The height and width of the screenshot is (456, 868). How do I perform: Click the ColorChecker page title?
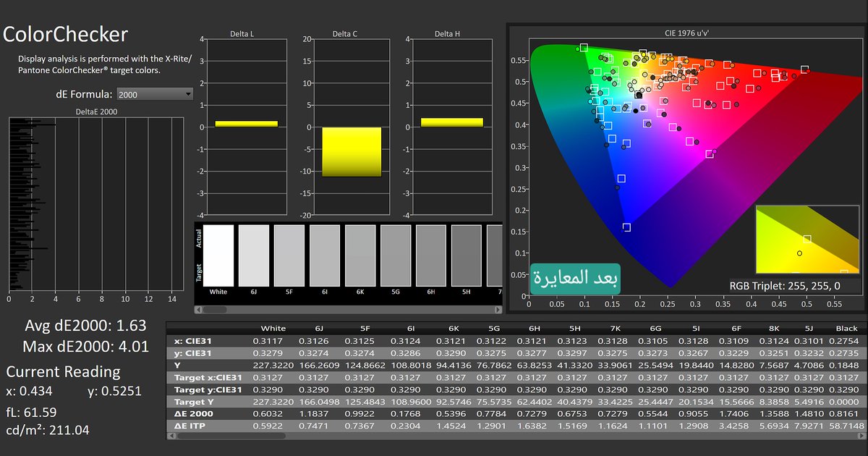tap(66, 34)
